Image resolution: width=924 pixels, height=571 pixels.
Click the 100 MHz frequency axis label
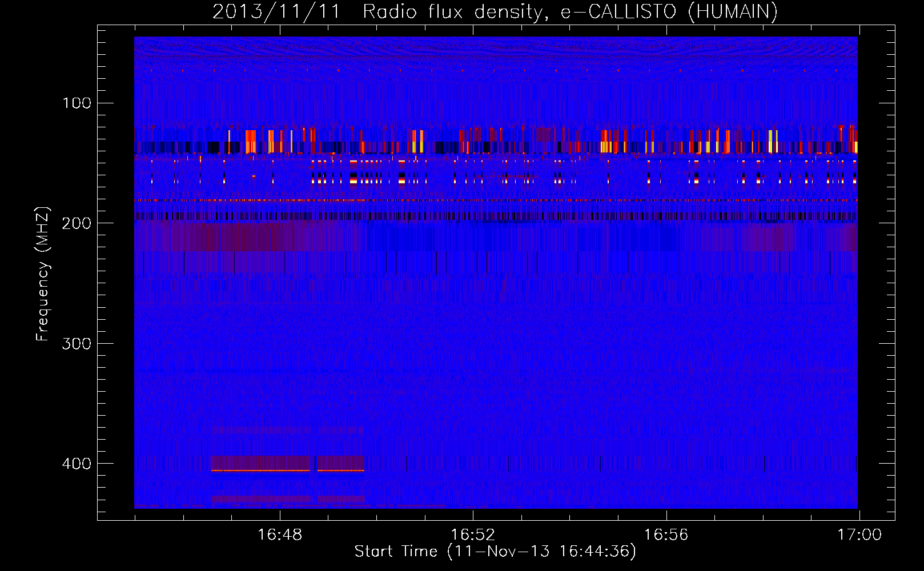(77, 103)
